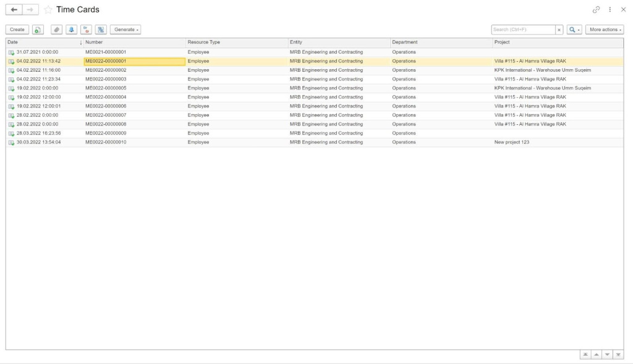This screenshot has height=364, width=633.
Task: Click the Entity column header
Action: click(339, 43)
